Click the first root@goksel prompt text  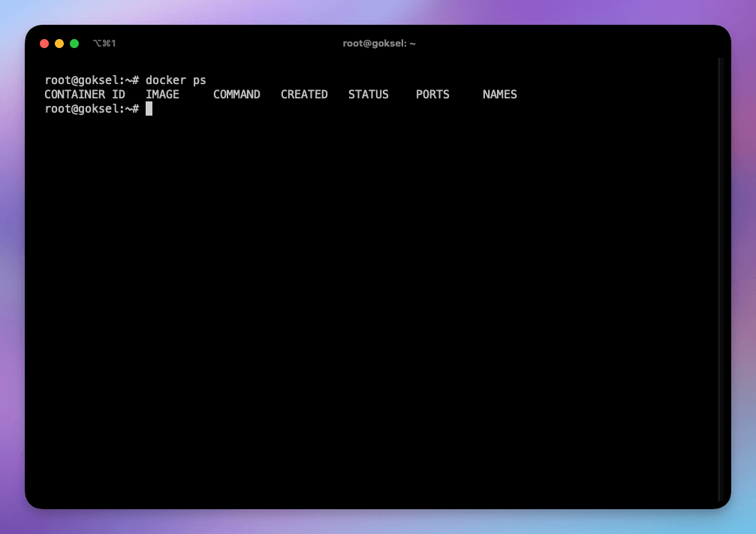(x=92, y=80)
